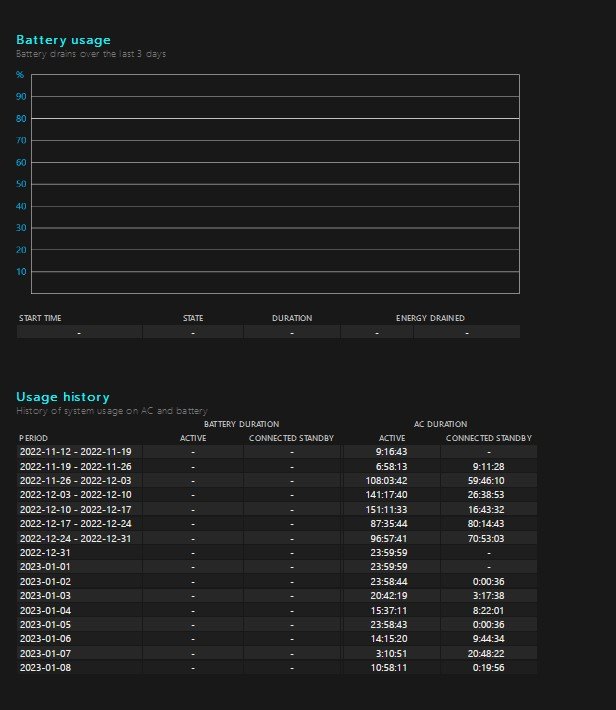Click AC active value 20:42:19
This screenshot has height=710, width=616.
point(389,596)
